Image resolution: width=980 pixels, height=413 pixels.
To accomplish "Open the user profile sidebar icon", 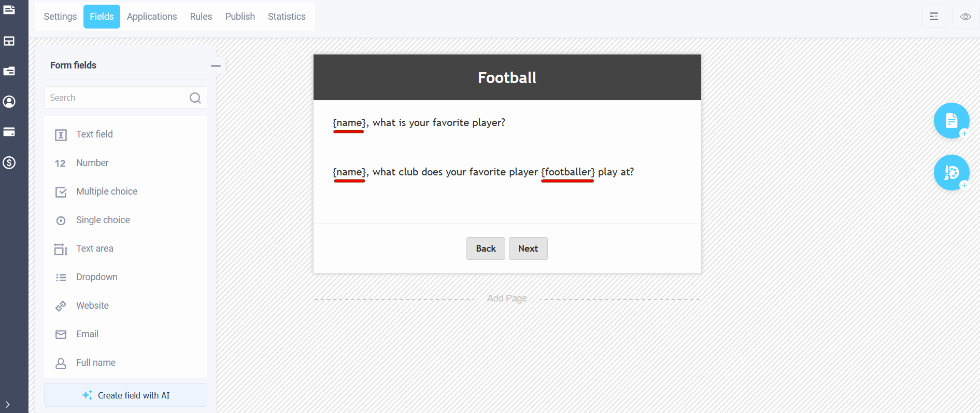I will [x=9, y=102].
